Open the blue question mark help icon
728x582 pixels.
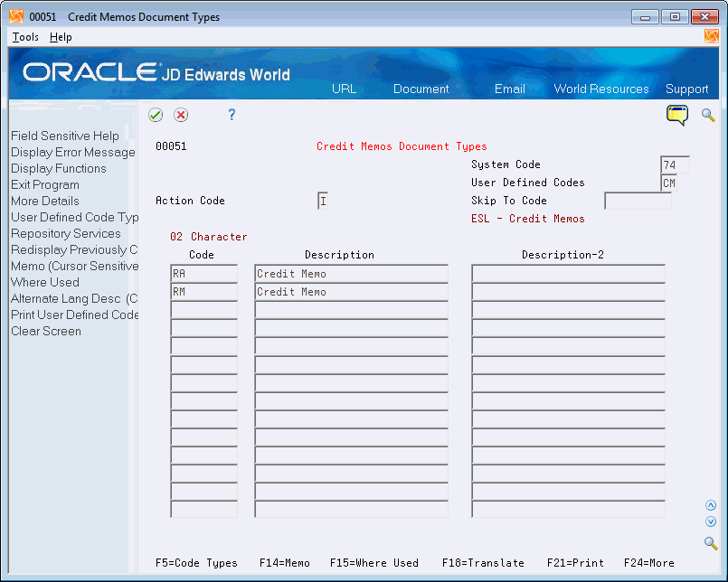coord(232,115)
